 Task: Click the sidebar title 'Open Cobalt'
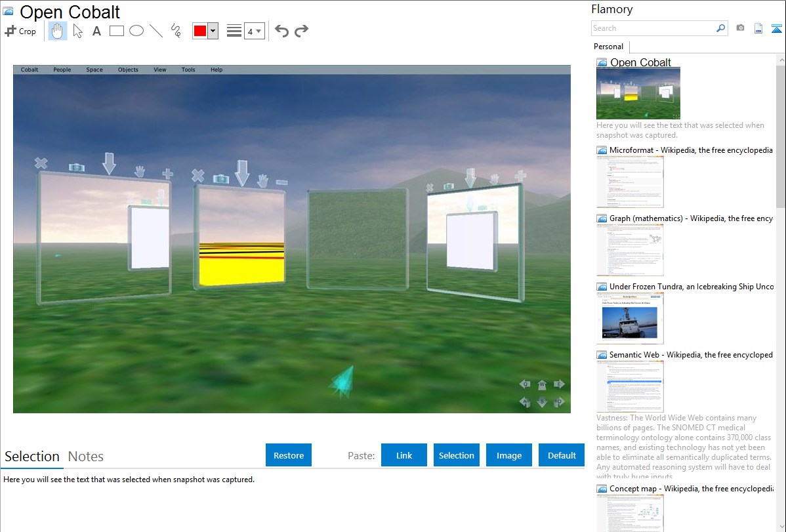[x=640, y=63]
